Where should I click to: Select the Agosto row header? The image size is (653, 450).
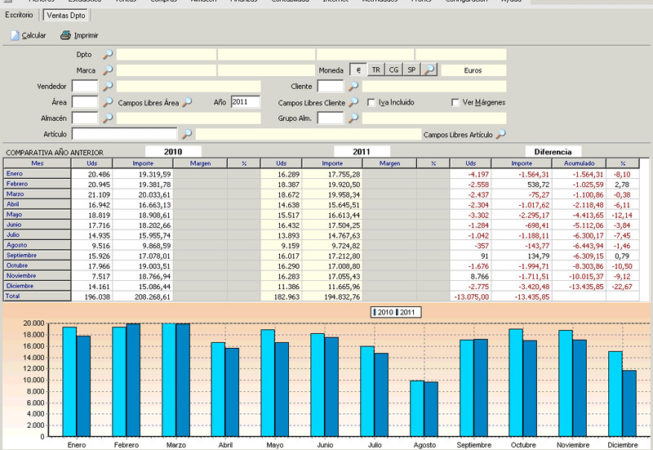click(37, 245)
